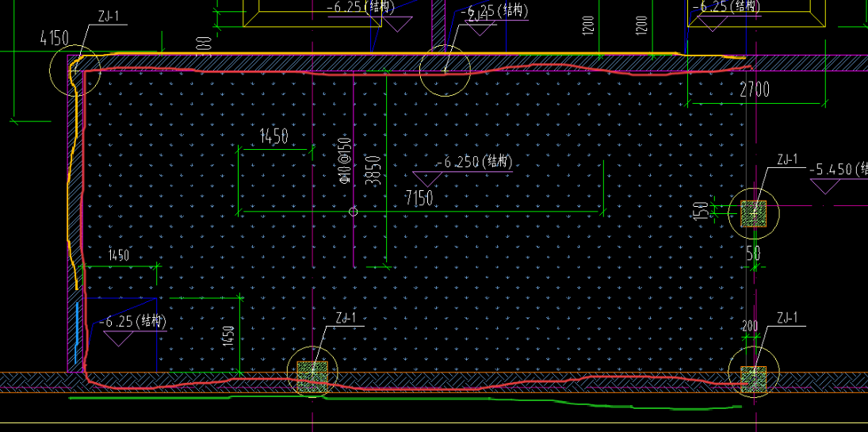Select the Φ10@150 rebar annotation
Screen dimensions: 868x432
click(x=345, y=160)
